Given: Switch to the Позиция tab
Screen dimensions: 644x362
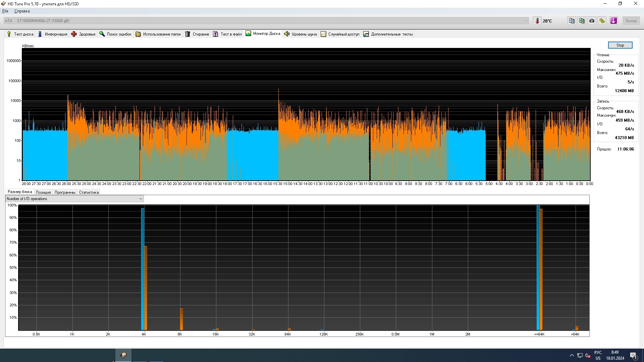Looking at the screenshot, I should (x=43, y=192).
